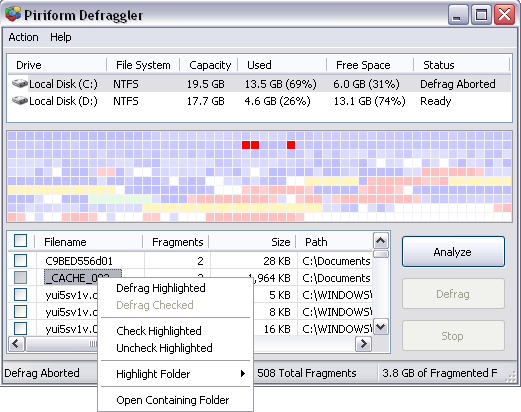The width and height of the screenshot is (521, 412).
Task: Check the box beside the 8 KB yui5sv1v file
Action: tap(20, 312)
